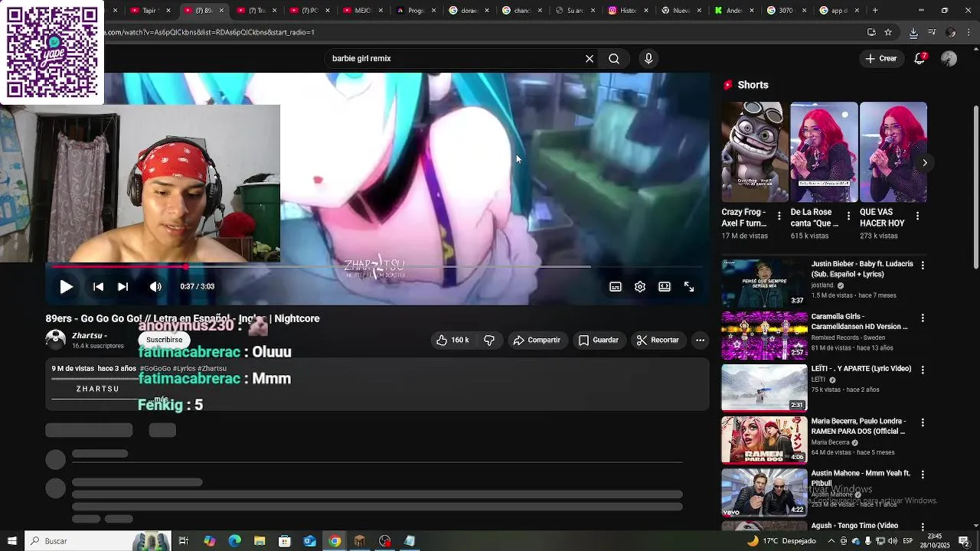Open the QUE VAS HACER HOY short
This screenshot has height=551, width=980.
click(x=893, y=152)
